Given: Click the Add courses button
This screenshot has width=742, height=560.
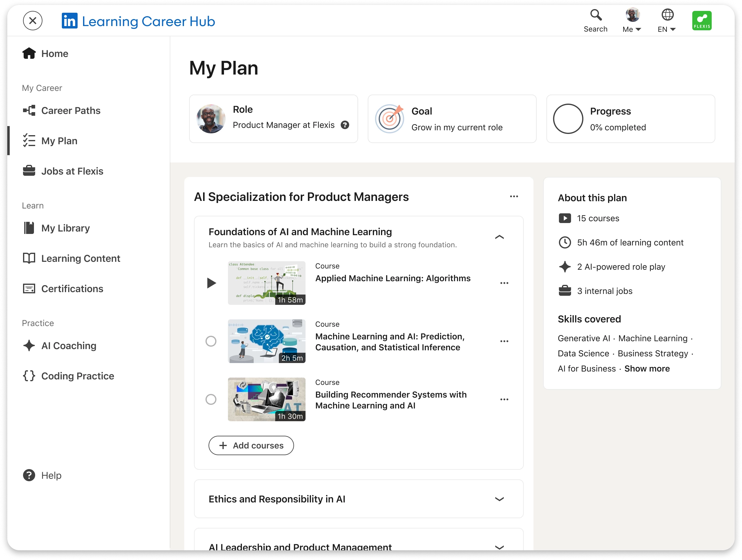Looking at the screenshot, I should [x=251, y=445].
